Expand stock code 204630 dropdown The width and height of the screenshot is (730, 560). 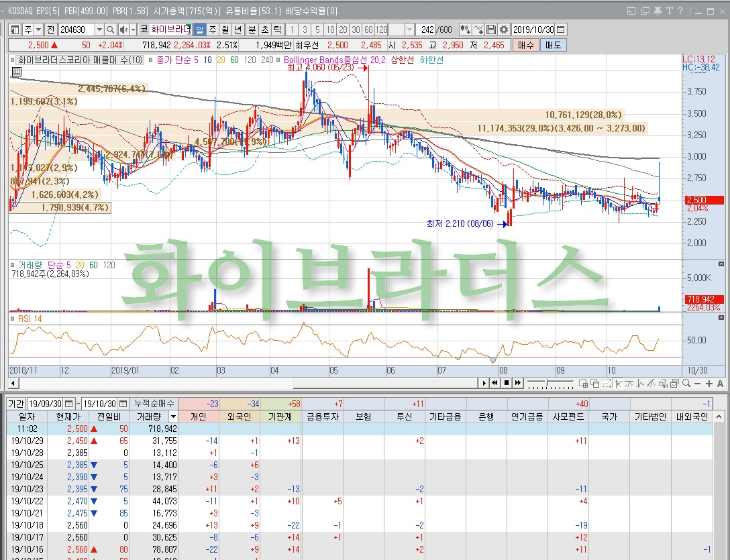coord(99,30)
